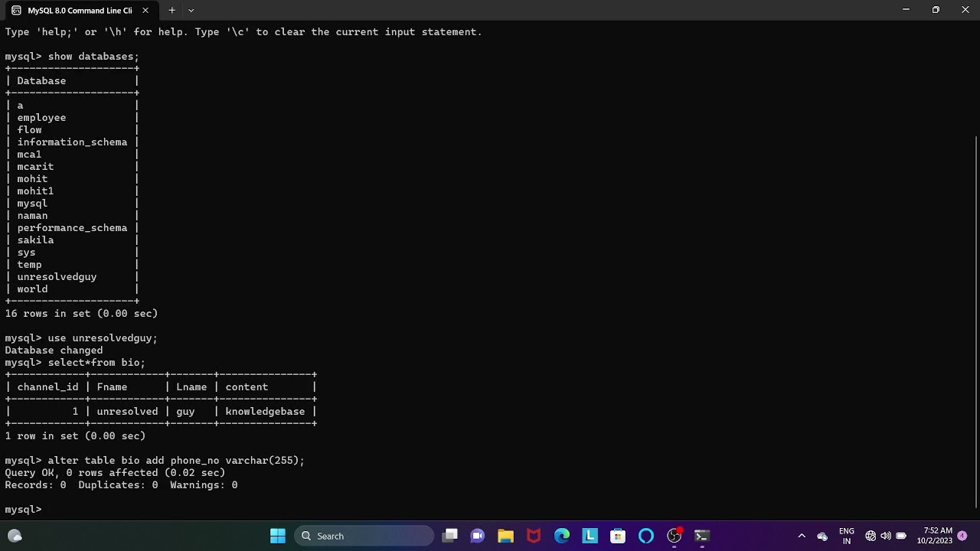Open the blue L app on the taskbar
Screen dimensions: 980x551
coord(590,536)
